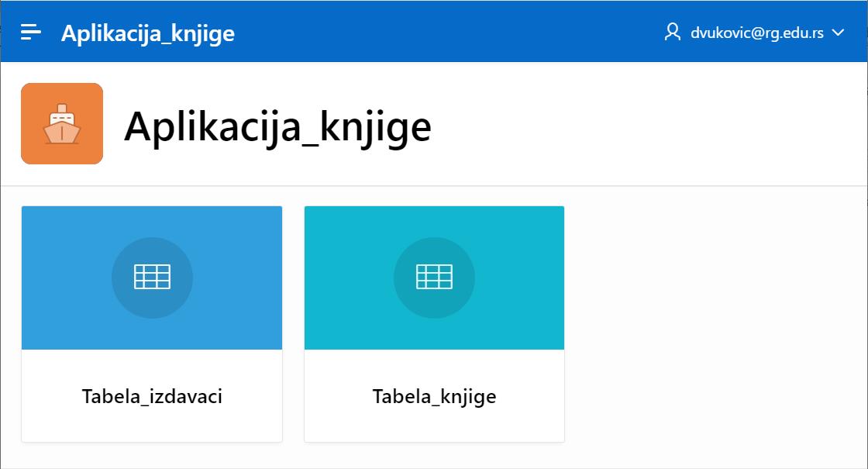Open the hamburger navigation menu
This screenshot has height=469, width=868.
pyautogui.click(x=31, y=32)
